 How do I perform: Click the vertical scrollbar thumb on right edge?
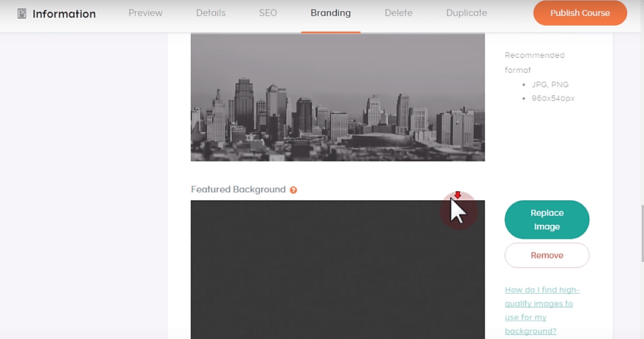[x=642, y=232]
